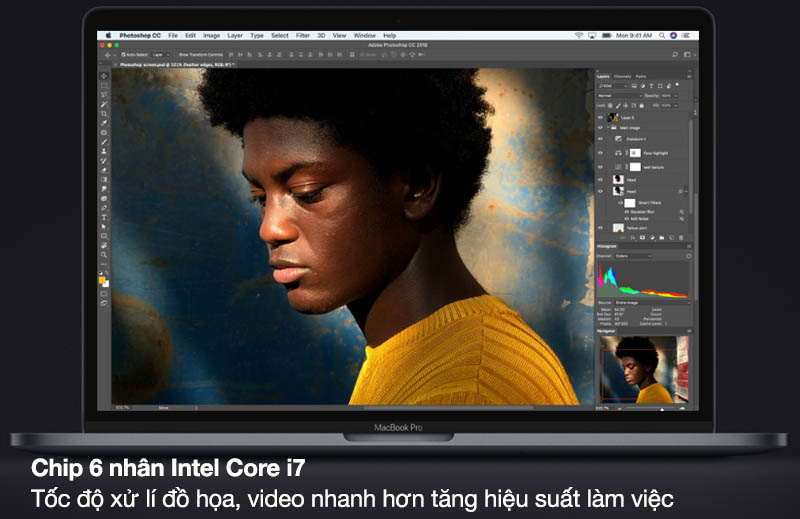Select the Crop tool
800x519 pixels.
click(104, 113)
